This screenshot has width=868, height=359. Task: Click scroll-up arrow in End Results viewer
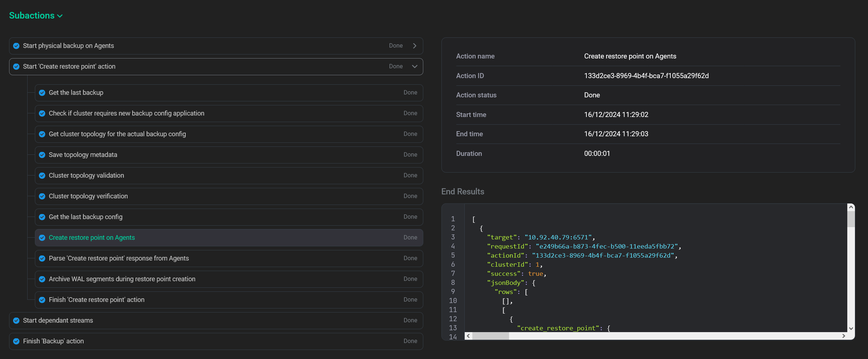click(x=851, y=207)
